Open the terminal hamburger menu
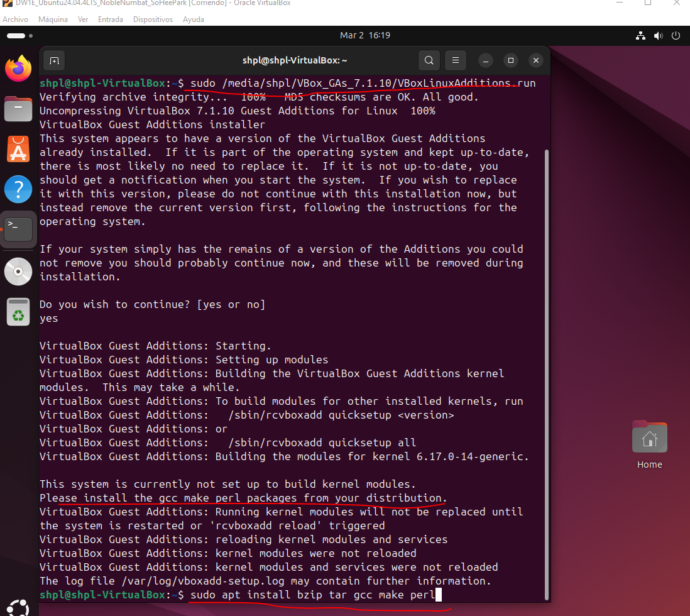This screenshot has height=616, width=690. point(456,60)
